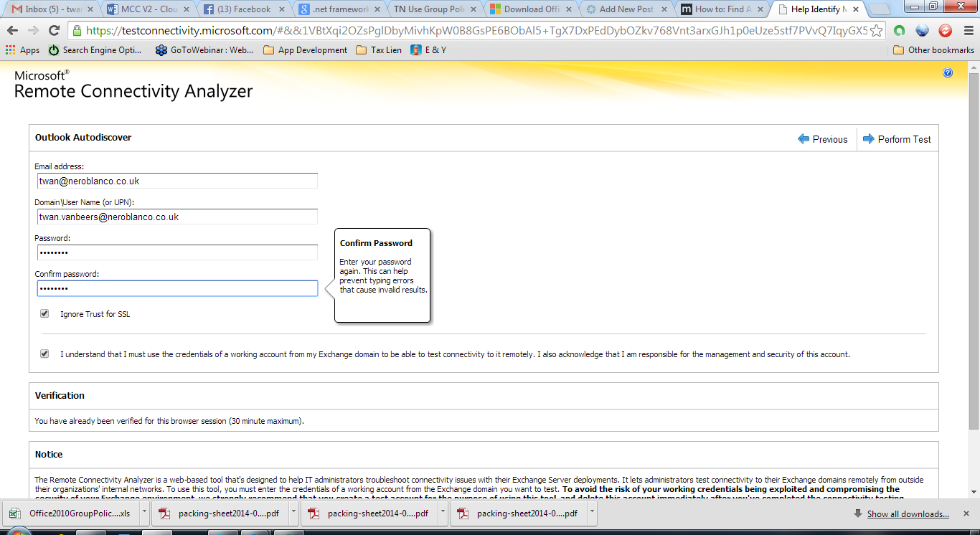The image size is (980, 535).
Task: Click the Previous button
Action: [823, 139]
